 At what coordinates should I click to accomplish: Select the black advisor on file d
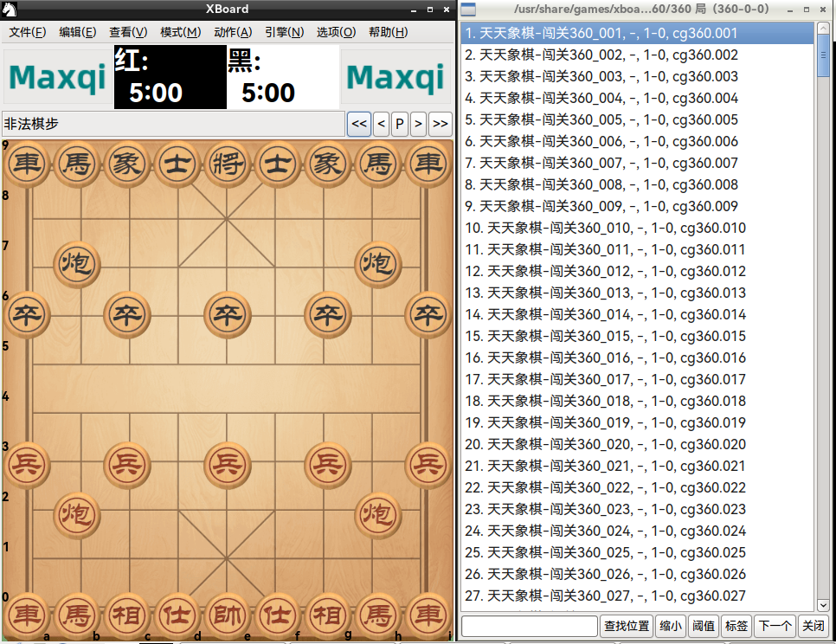[x=177, y=164]
